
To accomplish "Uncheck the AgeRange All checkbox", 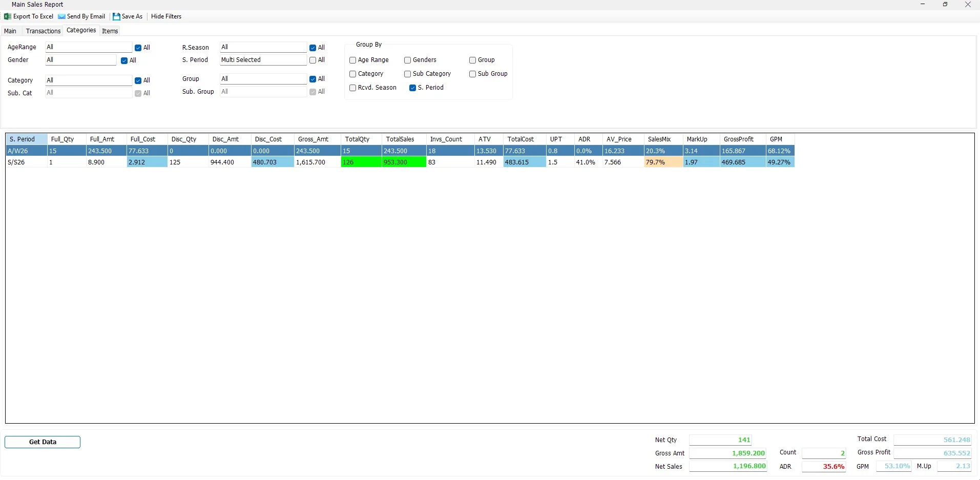I will [x=138, y=48].
